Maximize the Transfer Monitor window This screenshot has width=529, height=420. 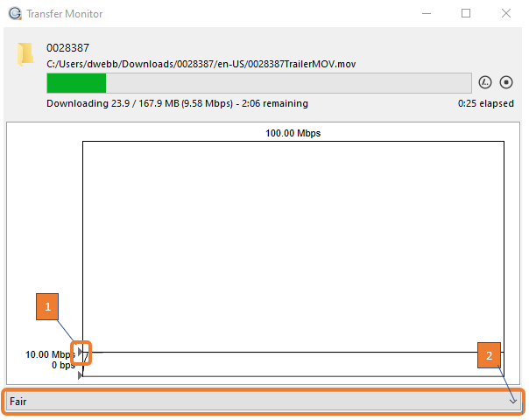(466, 13)
